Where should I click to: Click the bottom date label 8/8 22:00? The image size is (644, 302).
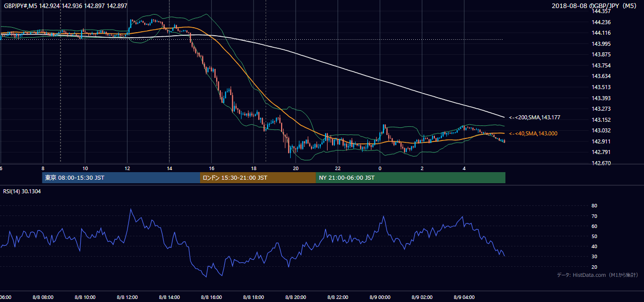coord(338,297)
